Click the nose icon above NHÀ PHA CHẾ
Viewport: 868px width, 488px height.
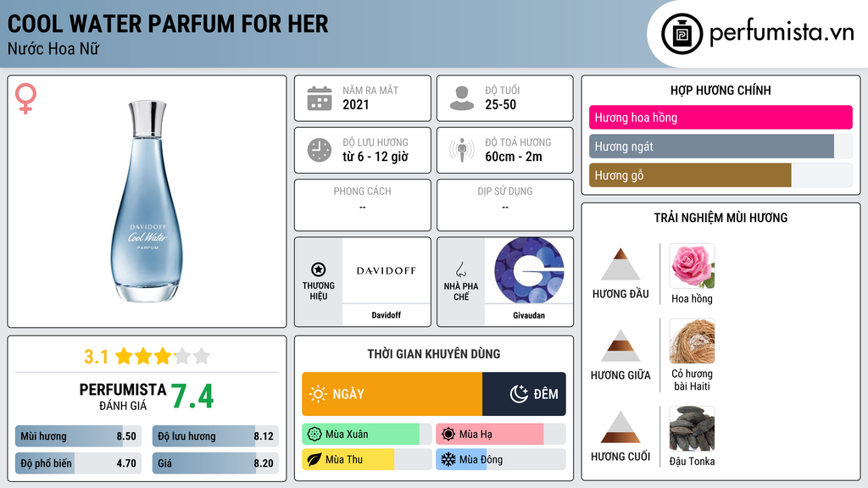click(460, 269)
